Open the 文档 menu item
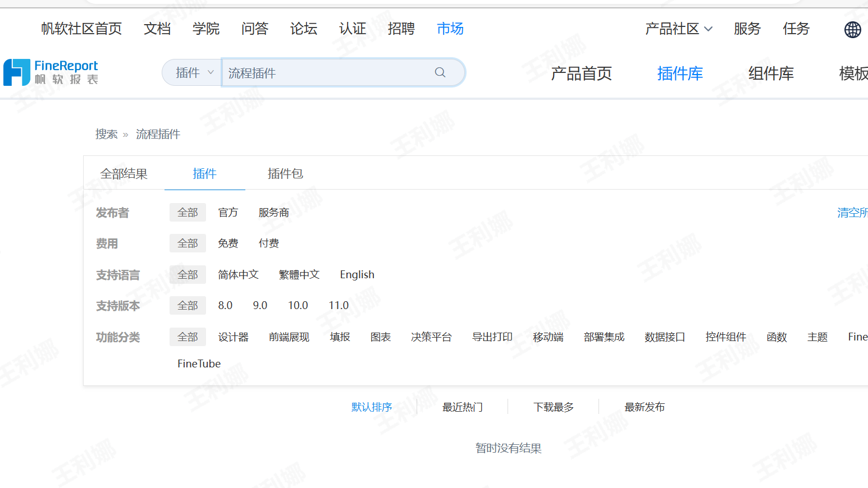The height and width of the screenshot is (488, 868). coord(157,29)
